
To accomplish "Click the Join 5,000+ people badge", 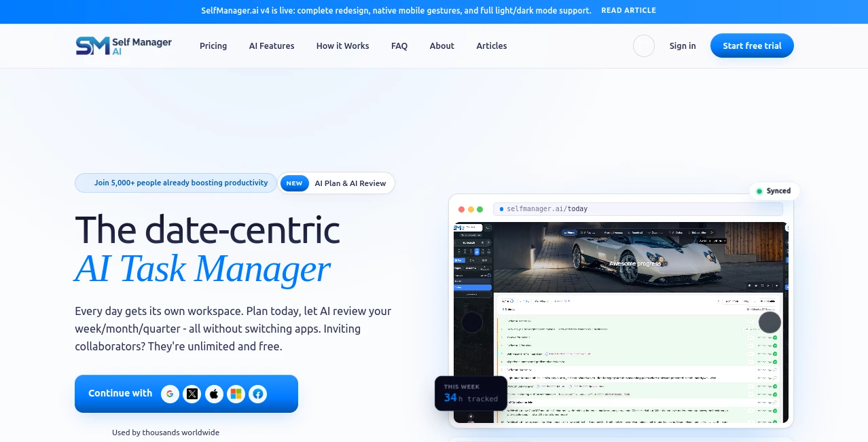I will 176,183.
